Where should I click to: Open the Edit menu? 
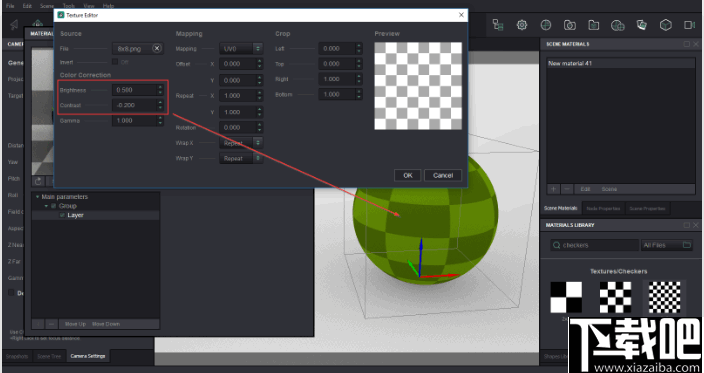pos(27,6)
